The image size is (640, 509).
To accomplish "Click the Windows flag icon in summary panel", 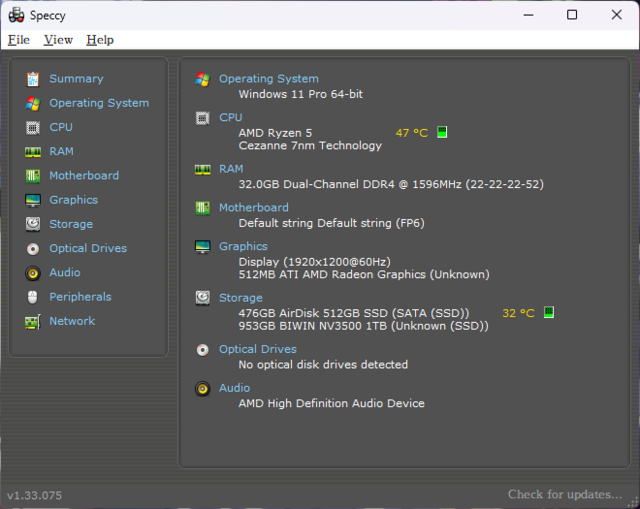I will 202,79.
